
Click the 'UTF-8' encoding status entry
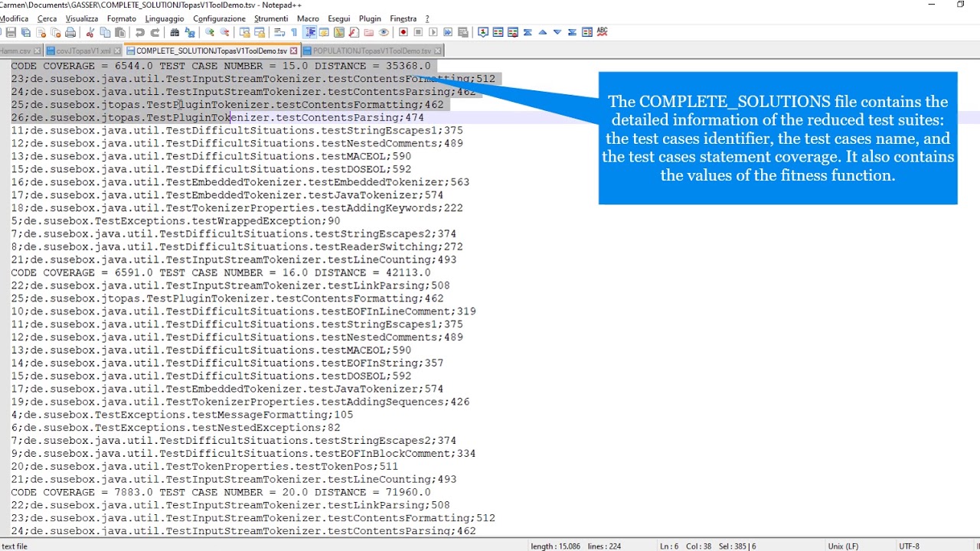tap(909, 546)
